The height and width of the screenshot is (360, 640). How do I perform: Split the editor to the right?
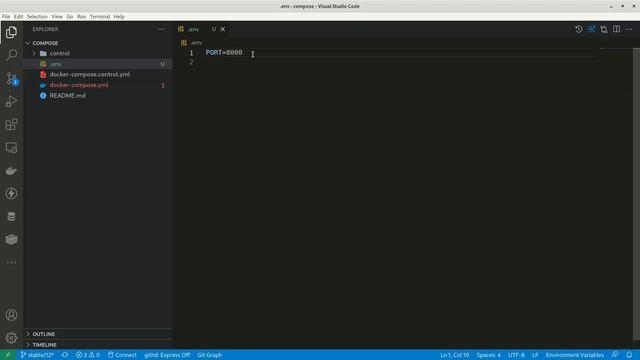point(616,29)
